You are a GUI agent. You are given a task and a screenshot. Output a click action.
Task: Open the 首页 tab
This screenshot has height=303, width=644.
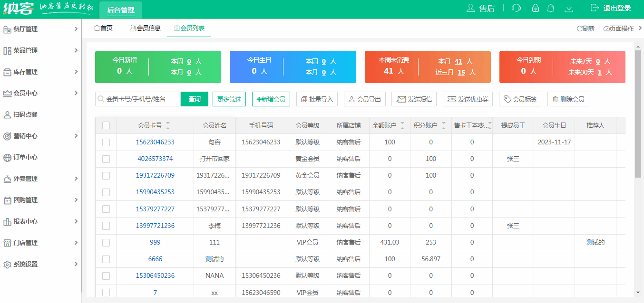coord(104,28)
